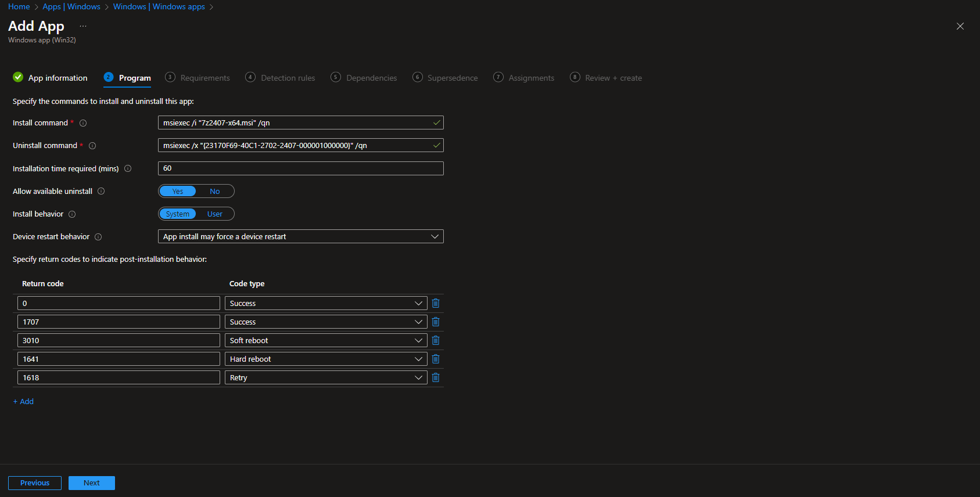Click the Next button
The image size is (980, 497).
tap(91, 483)
